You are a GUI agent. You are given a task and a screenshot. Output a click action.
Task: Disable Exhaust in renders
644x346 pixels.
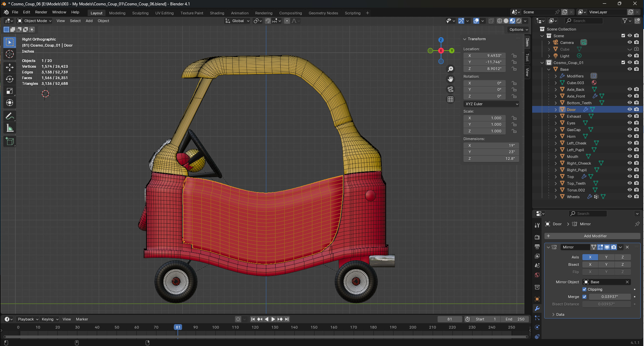pyautogui.click(x=637, y=116)
